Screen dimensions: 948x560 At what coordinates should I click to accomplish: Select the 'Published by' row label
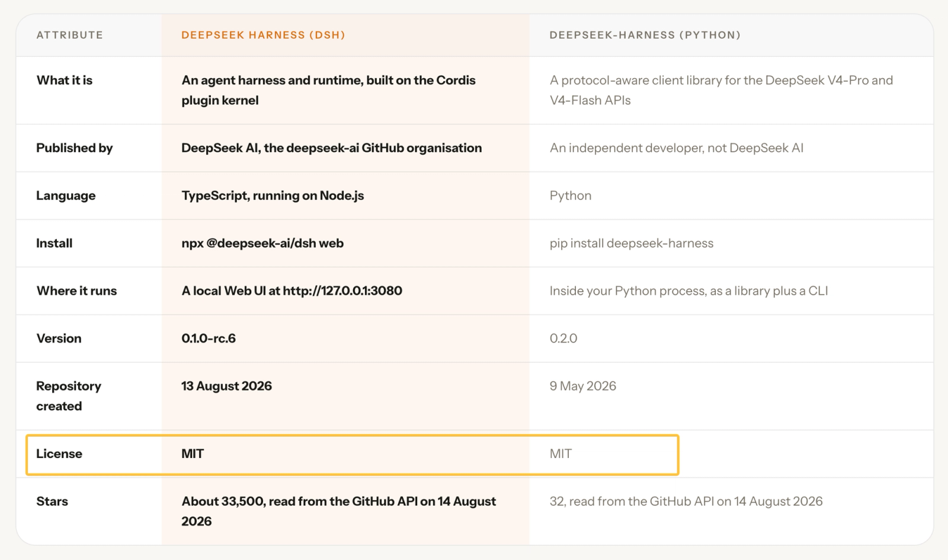pos(74,148)
